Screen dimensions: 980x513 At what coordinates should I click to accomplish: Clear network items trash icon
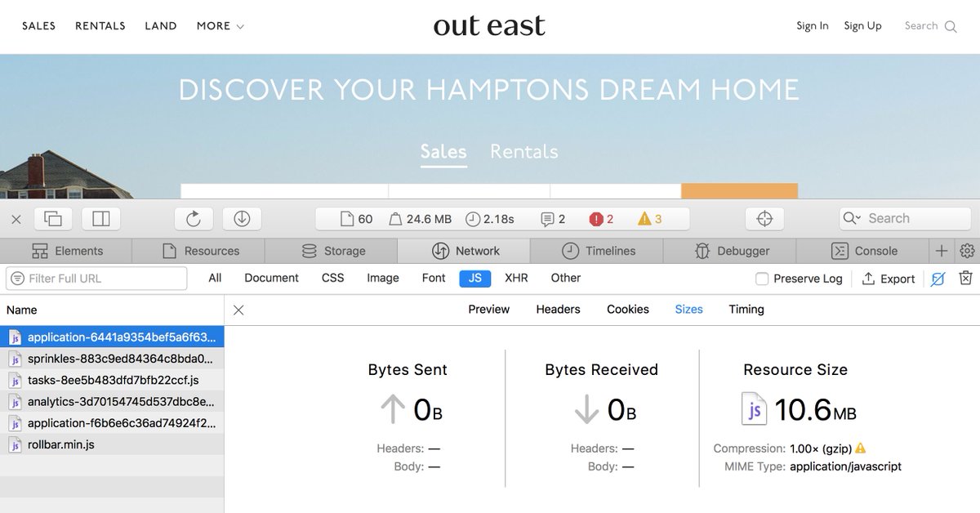pos(965,279)
